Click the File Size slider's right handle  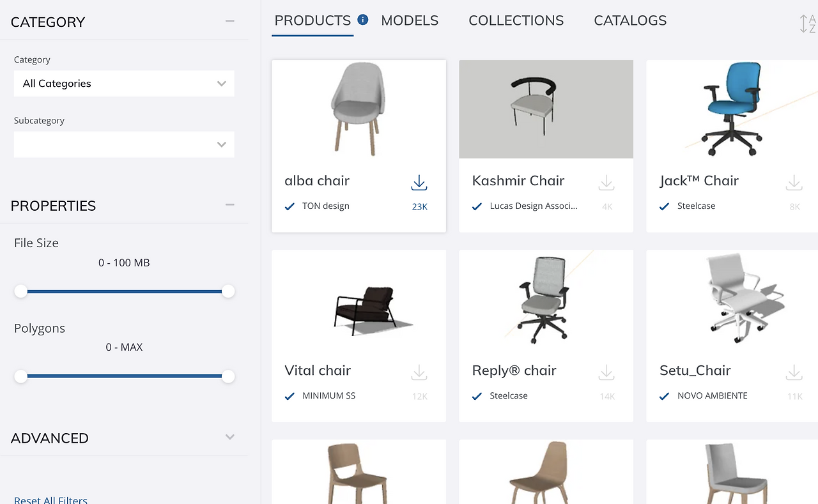point(228,291)
